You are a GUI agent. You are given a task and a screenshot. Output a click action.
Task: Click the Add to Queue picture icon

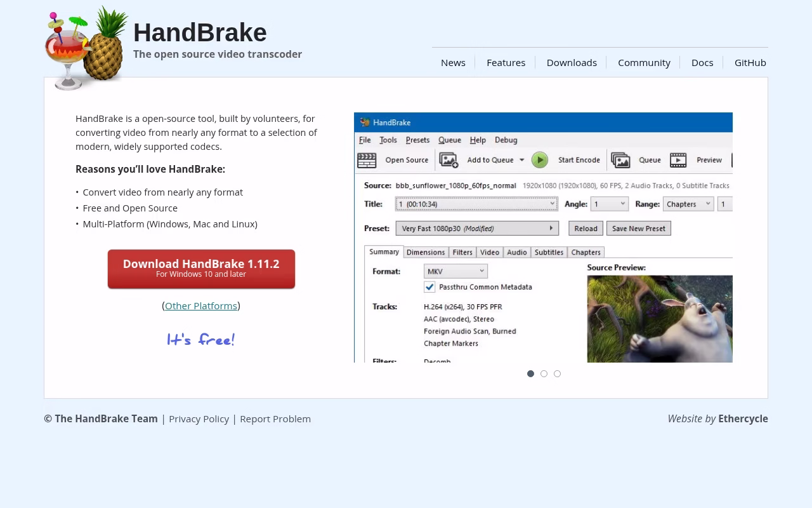point(449,160)
